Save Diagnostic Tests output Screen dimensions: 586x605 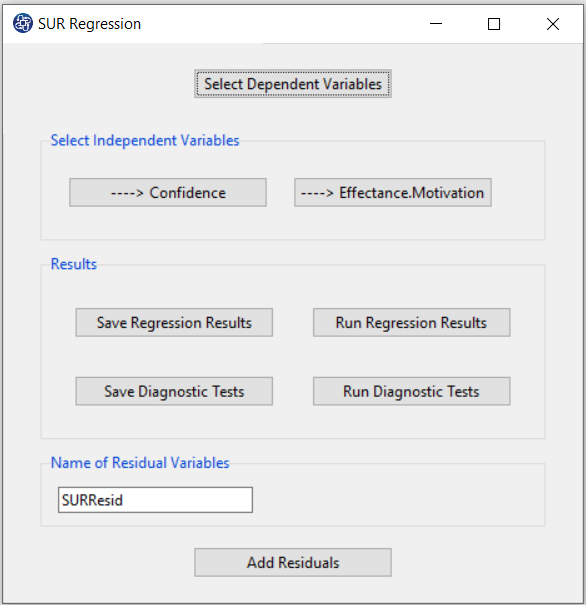click(174, 391)
